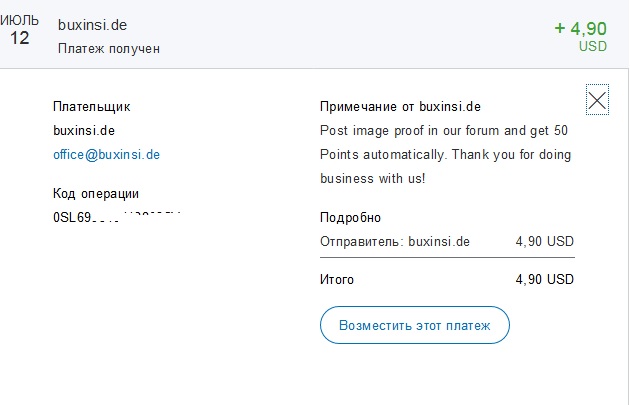Click buxinsi.de title in transaction header
Viewport: 630px width, 405px height.
(x=92, y=25)
